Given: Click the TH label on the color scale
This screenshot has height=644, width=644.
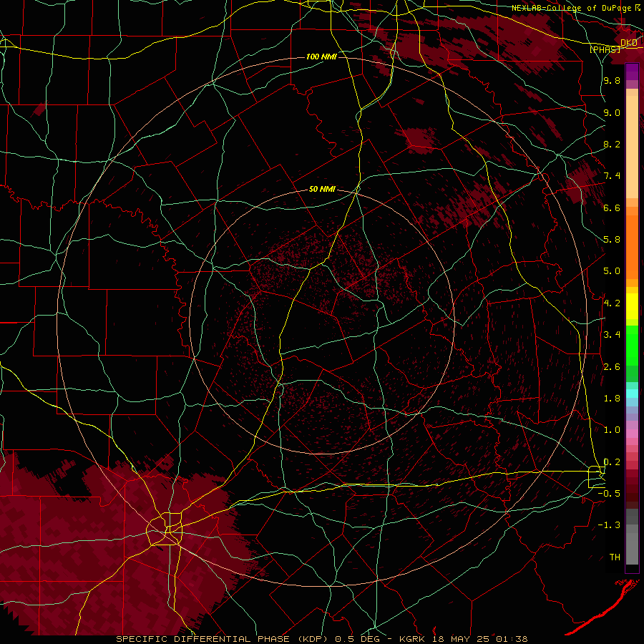Looking at the screenshot, I should point(615,557).
